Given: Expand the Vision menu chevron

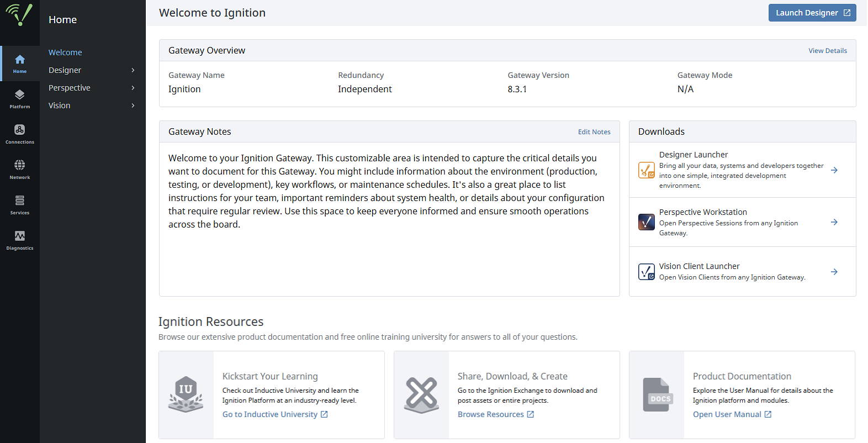Looking at the screenshot, I should point(133,106).
